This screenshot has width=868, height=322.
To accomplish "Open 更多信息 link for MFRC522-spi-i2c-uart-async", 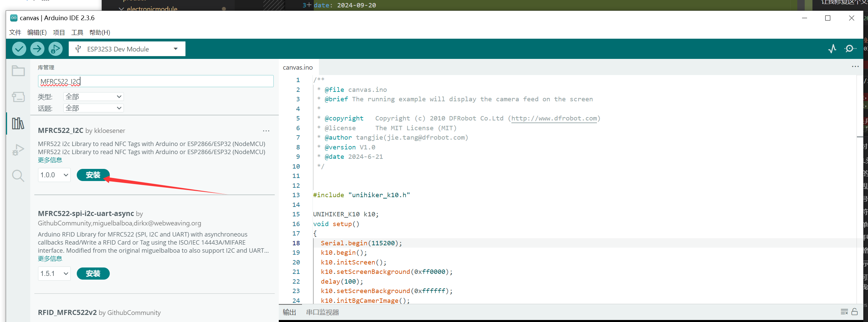I will 50,259.
